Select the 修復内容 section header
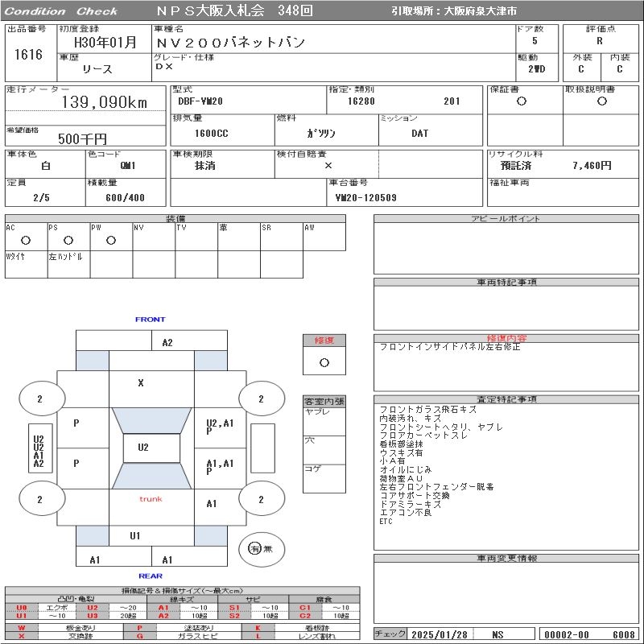This screenshot has width=644, height=644. pyautogui.click(x=506, y=338)
